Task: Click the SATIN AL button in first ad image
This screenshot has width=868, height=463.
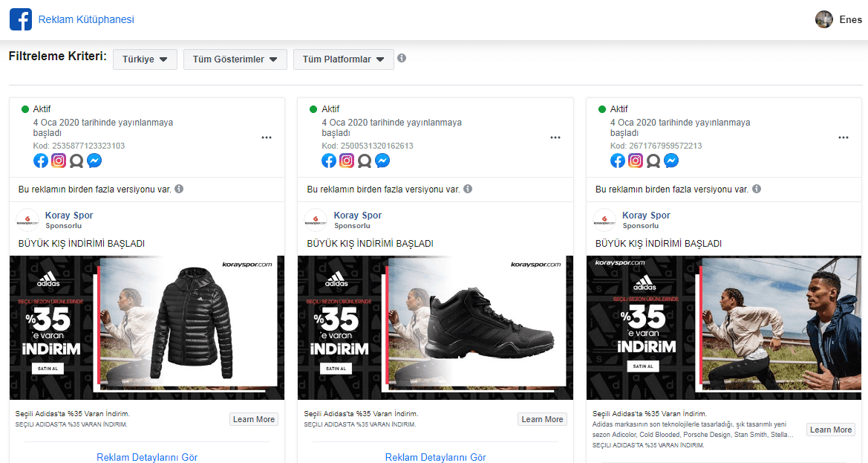Action: (48, 368)
